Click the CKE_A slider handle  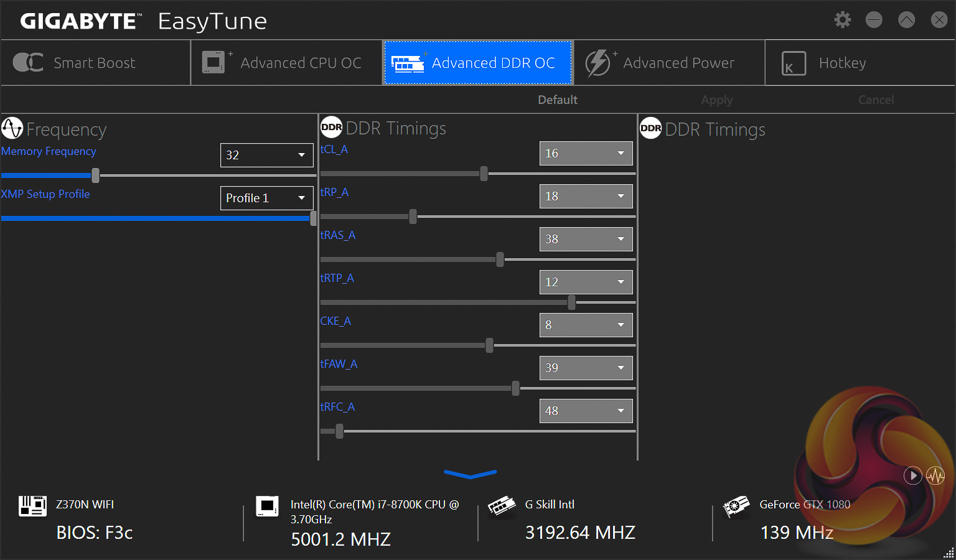coord(490,345)
